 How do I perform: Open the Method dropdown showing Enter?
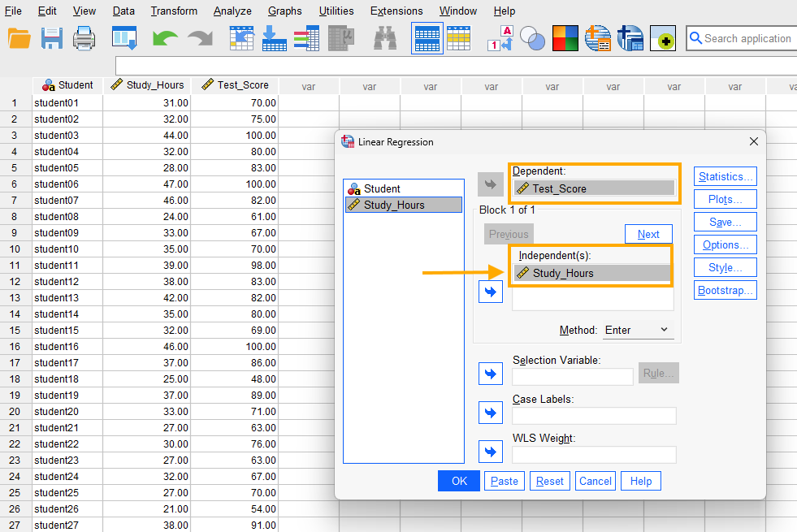coord(638,331)
